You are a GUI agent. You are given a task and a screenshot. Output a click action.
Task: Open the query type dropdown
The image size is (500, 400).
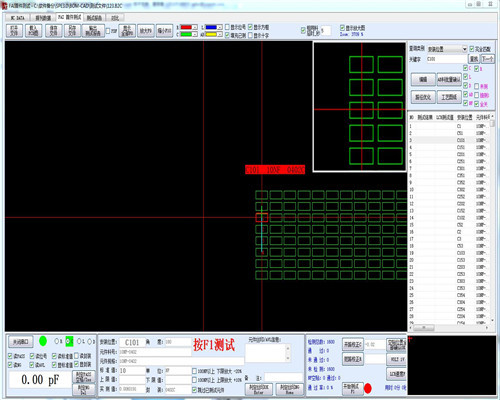(x=447, y=49)
